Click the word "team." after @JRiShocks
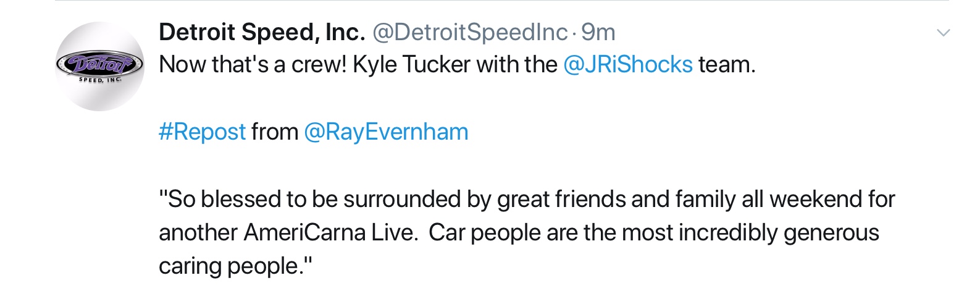 pyautogui.click(x=727, y=64)
